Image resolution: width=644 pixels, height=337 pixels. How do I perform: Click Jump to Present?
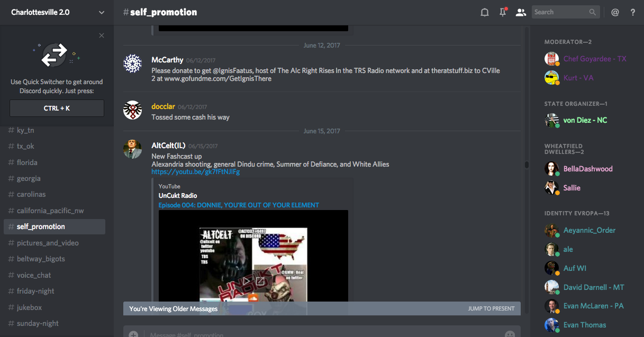click(x=491, y=308)
